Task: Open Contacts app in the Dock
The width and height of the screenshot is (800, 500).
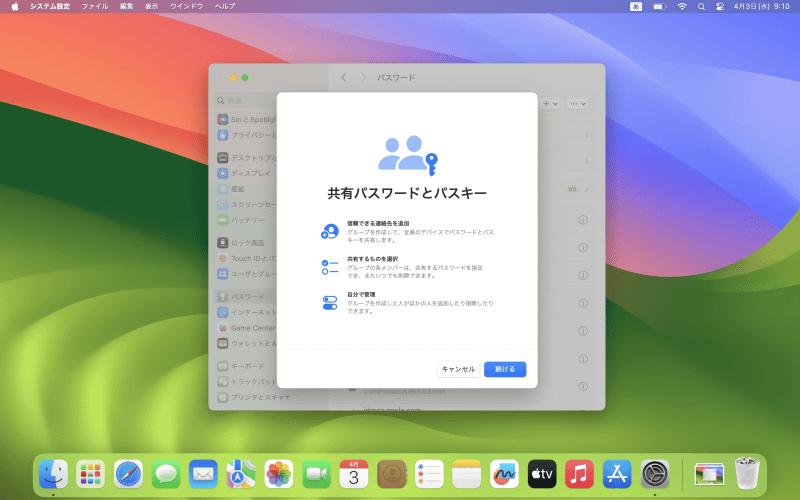Action: [391, 474]
